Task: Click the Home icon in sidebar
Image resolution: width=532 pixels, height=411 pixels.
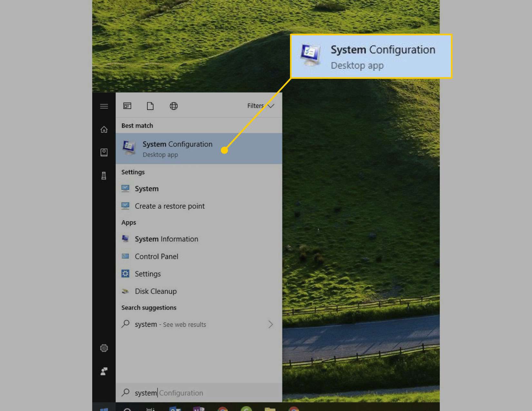Action: [x=104, y=130]
